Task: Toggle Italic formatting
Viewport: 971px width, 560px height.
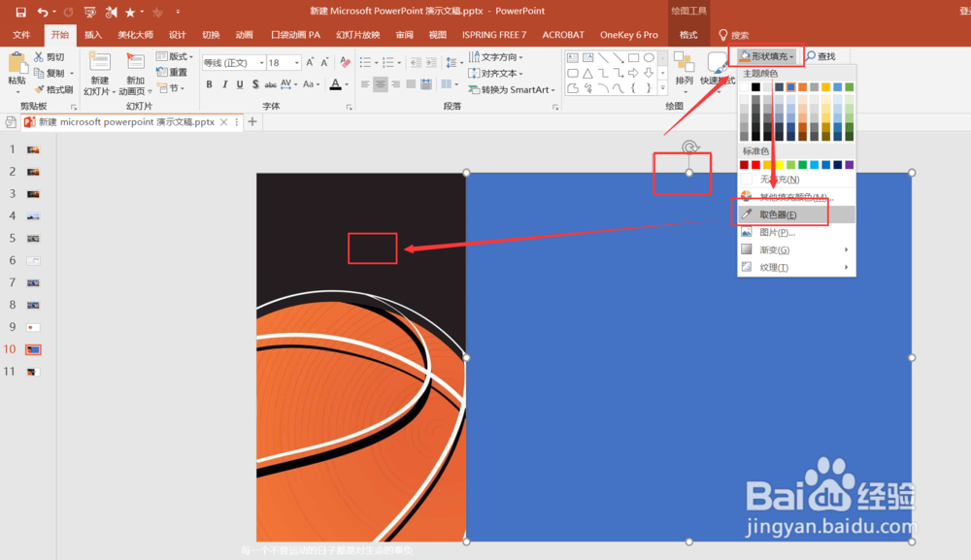Action: 224,84
